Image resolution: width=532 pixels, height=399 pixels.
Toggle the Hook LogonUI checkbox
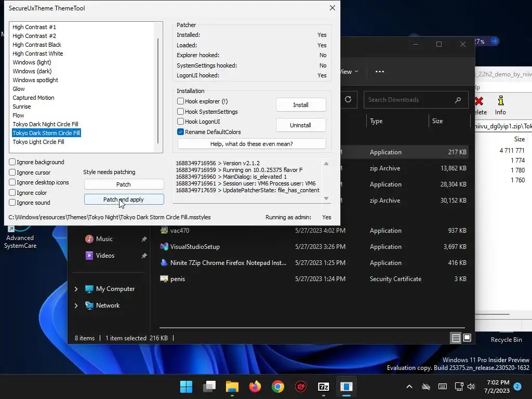180,122
